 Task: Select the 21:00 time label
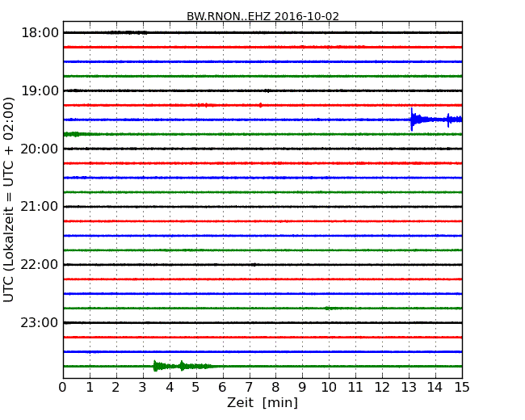[x=40, y=207]
